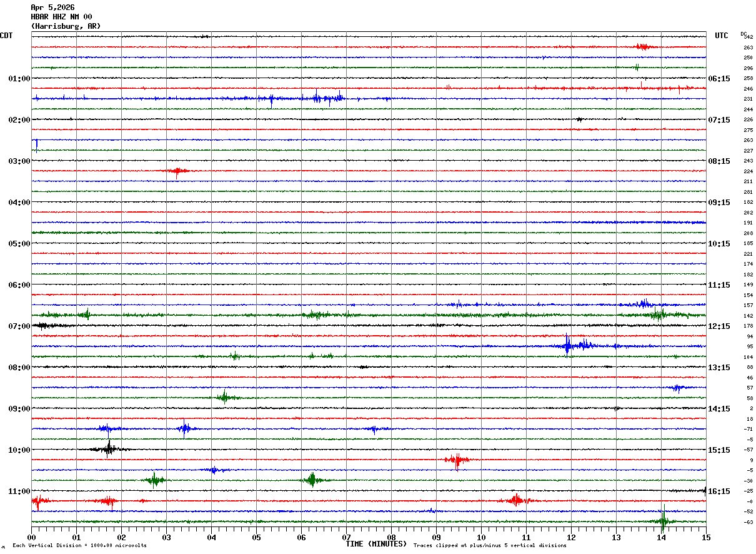Click the minute axis tick '15'

pos(706,537)
